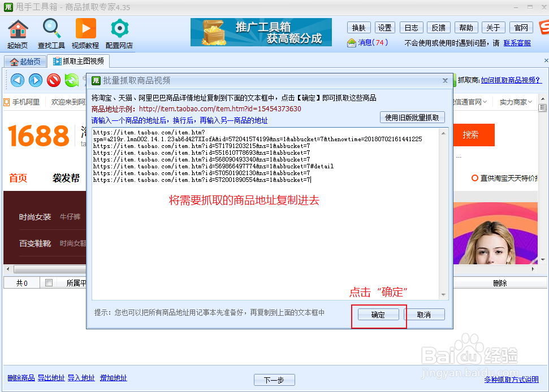Open the 帮助 button
The height and width of the screenshot is (392, 549).
pyautogui.click(x=466, y=28)
